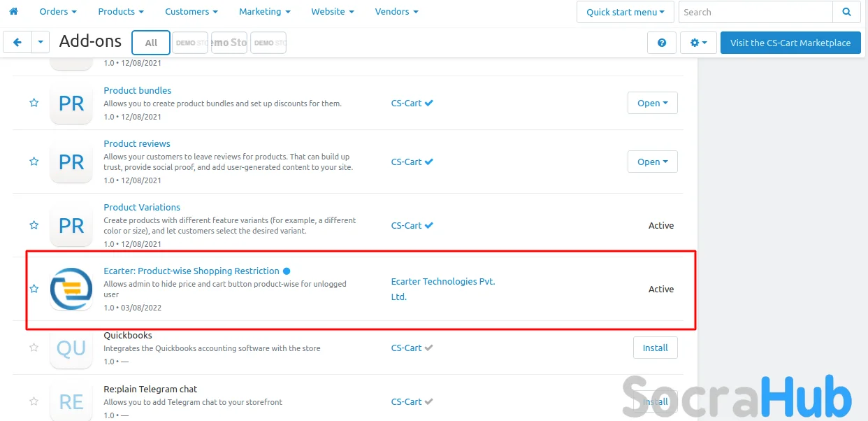This screenshot has width=868, height=421.
Task: Select the All storefronts tab
Action: click(151, 43)
